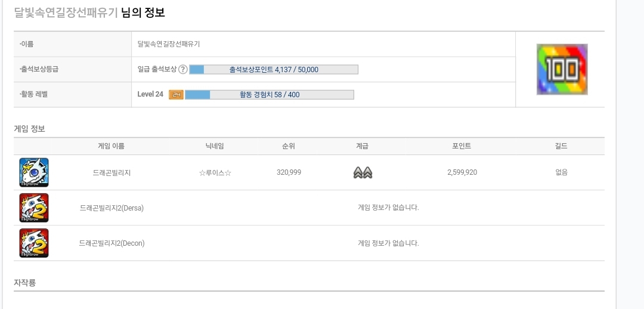Click the rainbow 100 profile avatar
The width and height of the screenshot is (644, 309).
pyautogui.click(x=562, y=69)
